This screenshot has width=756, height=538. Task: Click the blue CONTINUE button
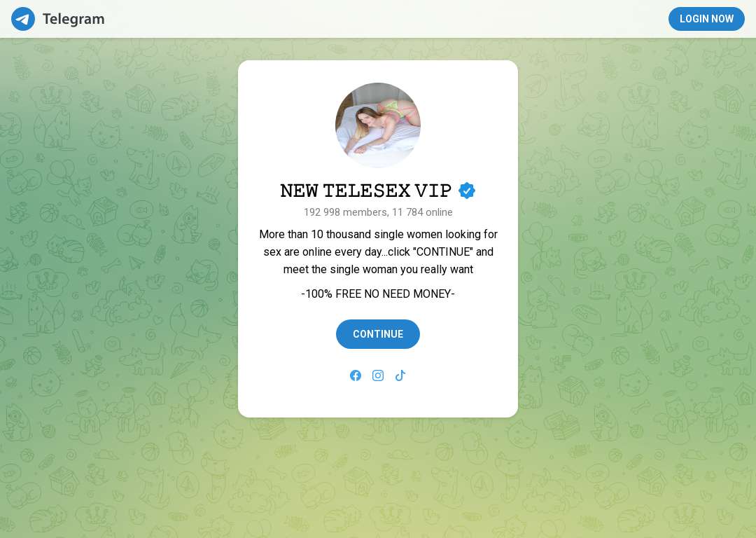tap(378, 334)
